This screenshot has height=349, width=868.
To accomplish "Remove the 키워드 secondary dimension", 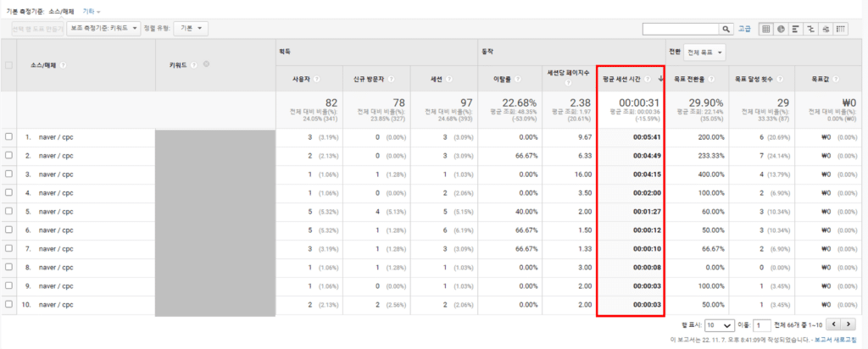I will 207,64.
